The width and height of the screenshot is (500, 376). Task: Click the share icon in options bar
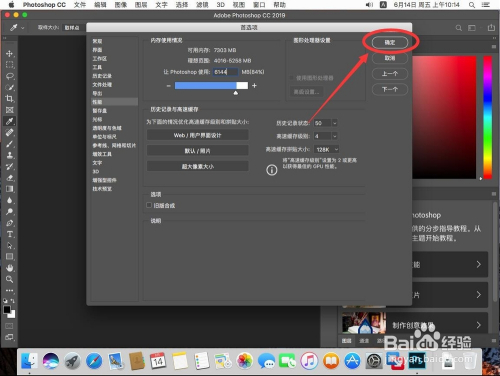tap(491, 28)
